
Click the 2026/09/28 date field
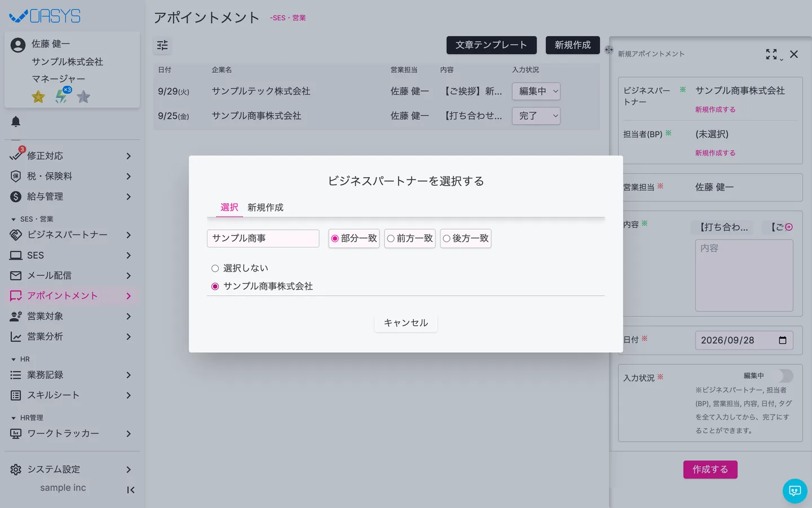coord(744,340)
